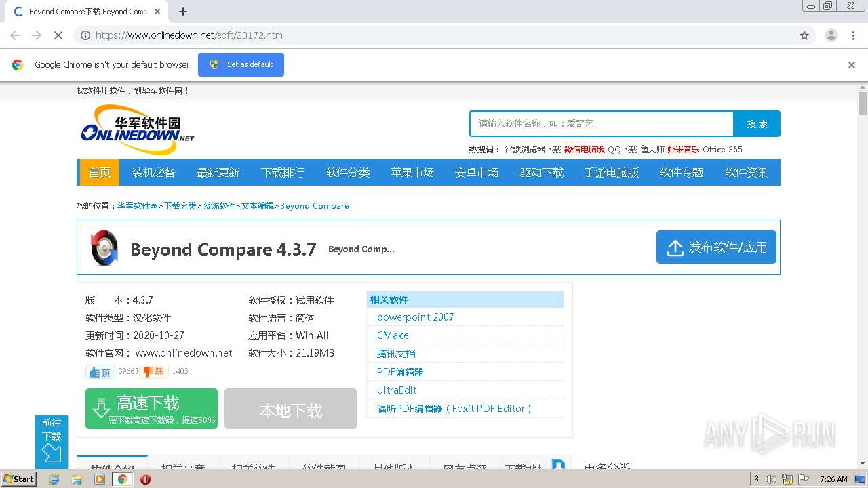Open the 腾讯文档 related link
The width and height of the screenshot is (868, 488).
[396, 354]
